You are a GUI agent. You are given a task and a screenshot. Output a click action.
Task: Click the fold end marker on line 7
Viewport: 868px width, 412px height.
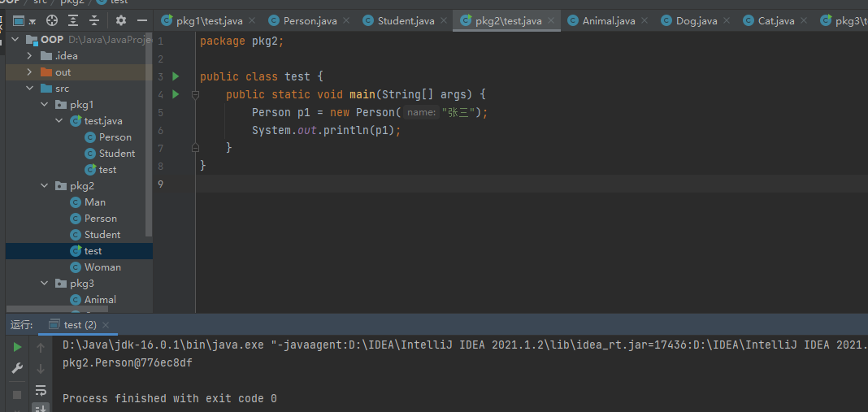point(195,147)
